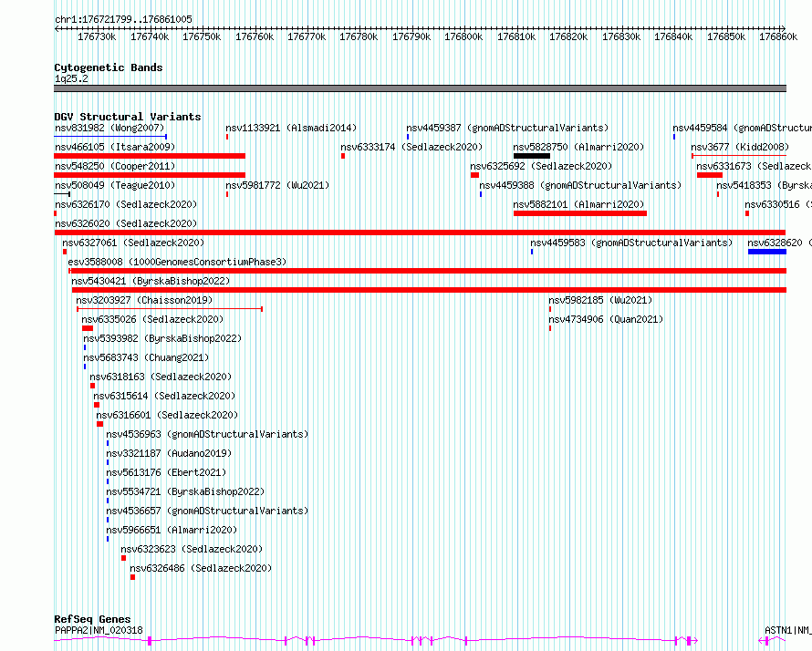
Task: Select nsv6325692 (Sedlazeck2020) label
Action: [541, 166]
